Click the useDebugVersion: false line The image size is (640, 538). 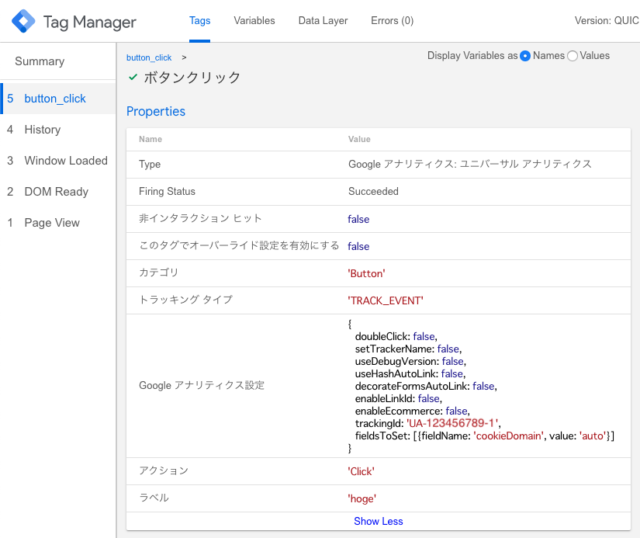point(411,362)
